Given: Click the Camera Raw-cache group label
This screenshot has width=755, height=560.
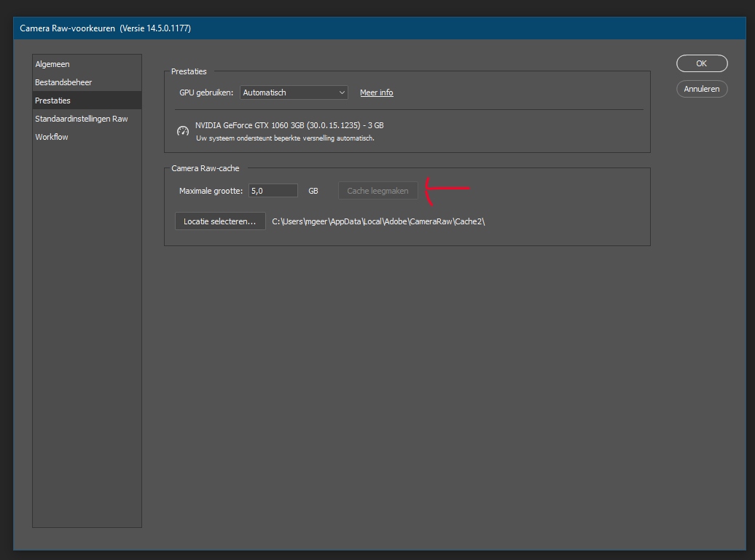Looking at the screenshot, I should 206,168.
